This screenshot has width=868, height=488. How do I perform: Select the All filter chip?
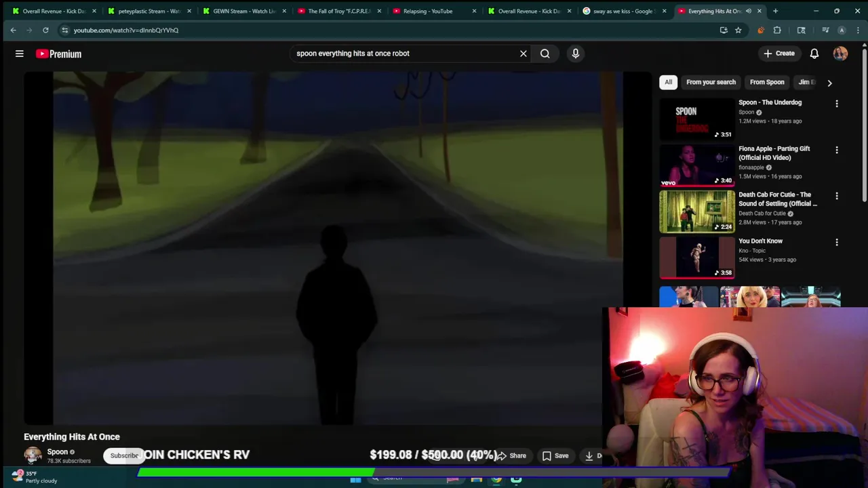click(x=669, y=82)
